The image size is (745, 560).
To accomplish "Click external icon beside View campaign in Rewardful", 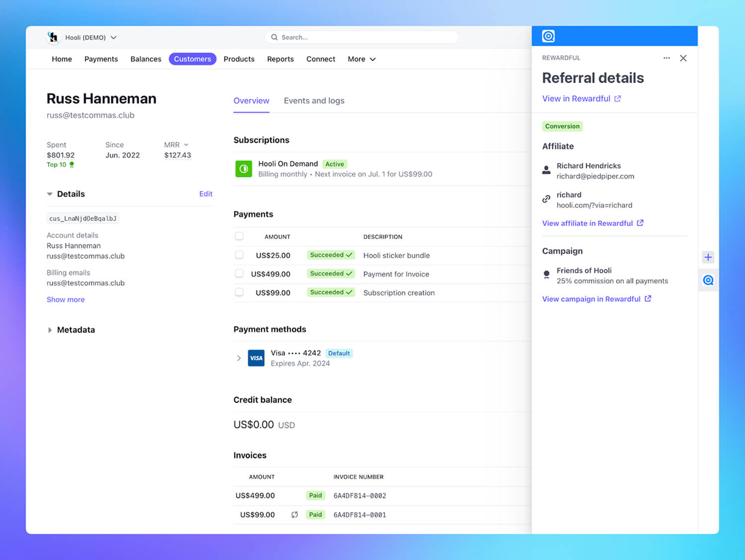I will 648,299.
